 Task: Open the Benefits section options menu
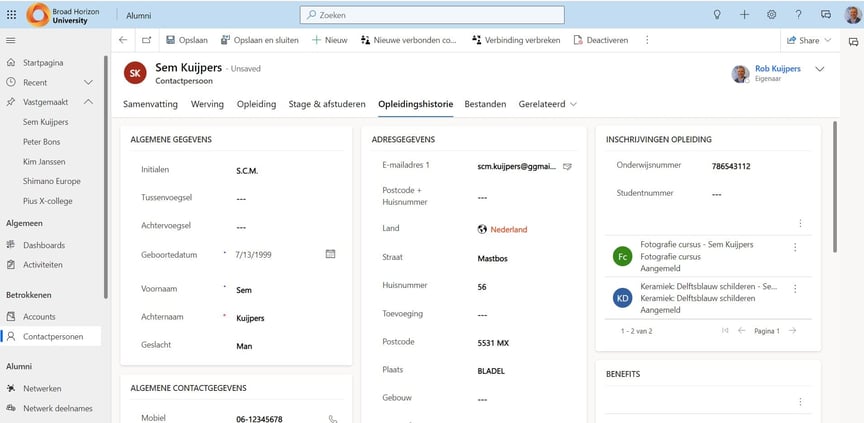(x=800, y=402)
